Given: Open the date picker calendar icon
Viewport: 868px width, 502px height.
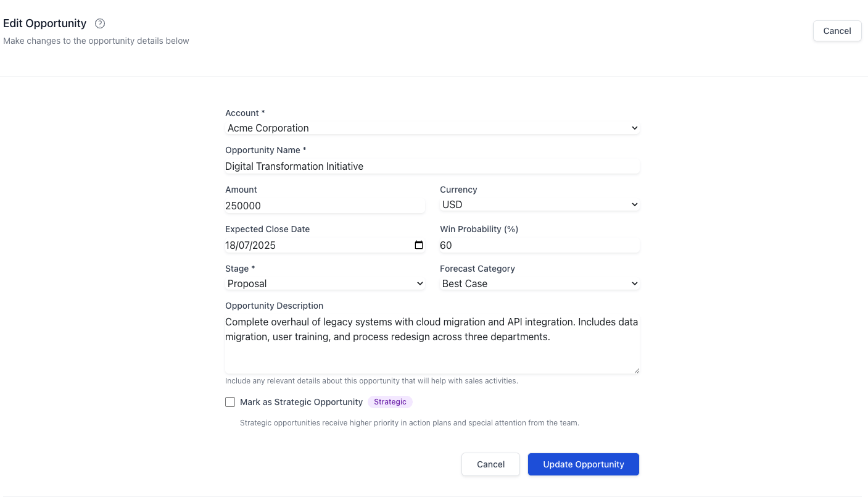Looking at the screenshot, I should click(x=419, y=245).
